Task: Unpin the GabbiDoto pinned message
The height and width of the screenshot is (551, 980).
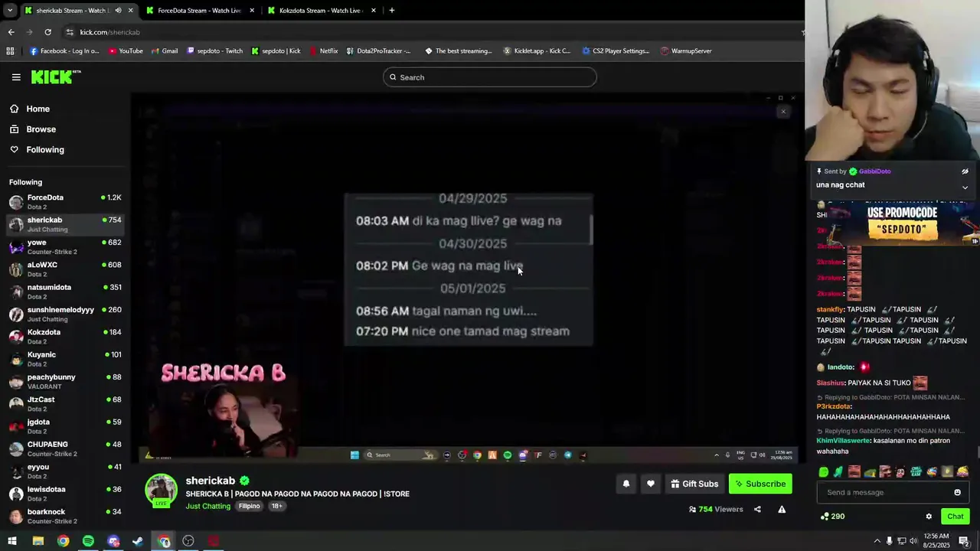Action: (x=965, y=171)
